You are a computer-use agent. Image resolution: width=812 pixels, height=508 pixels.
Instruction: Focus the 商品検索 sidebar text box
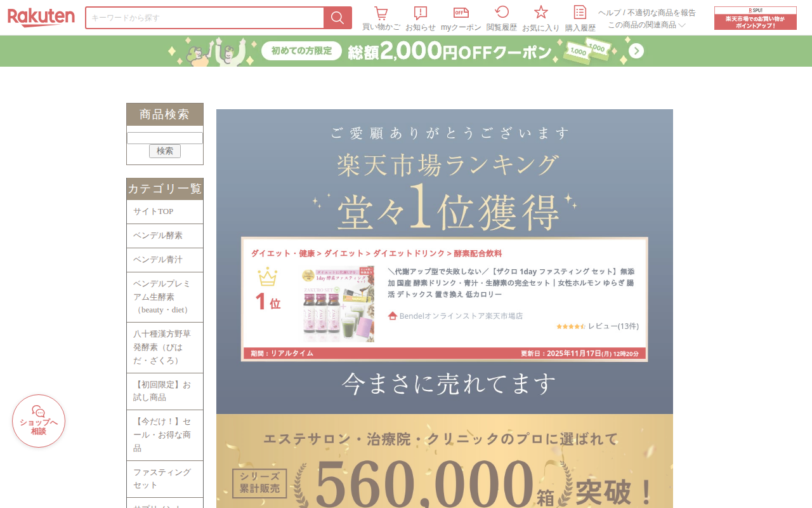pos(165,138)
